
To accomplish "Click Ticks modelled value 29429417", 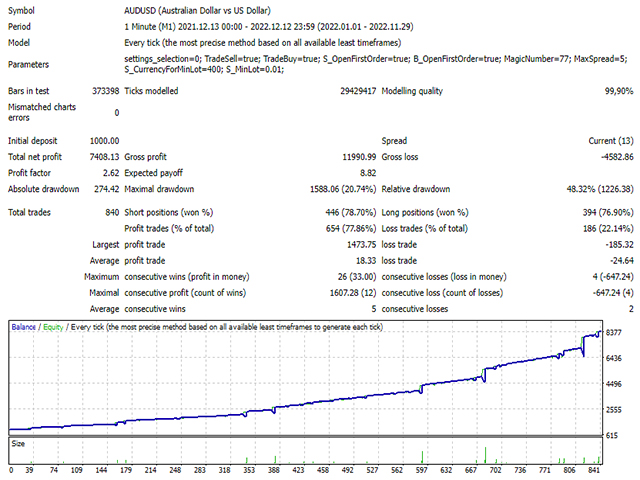I will (x=358, y=91).
